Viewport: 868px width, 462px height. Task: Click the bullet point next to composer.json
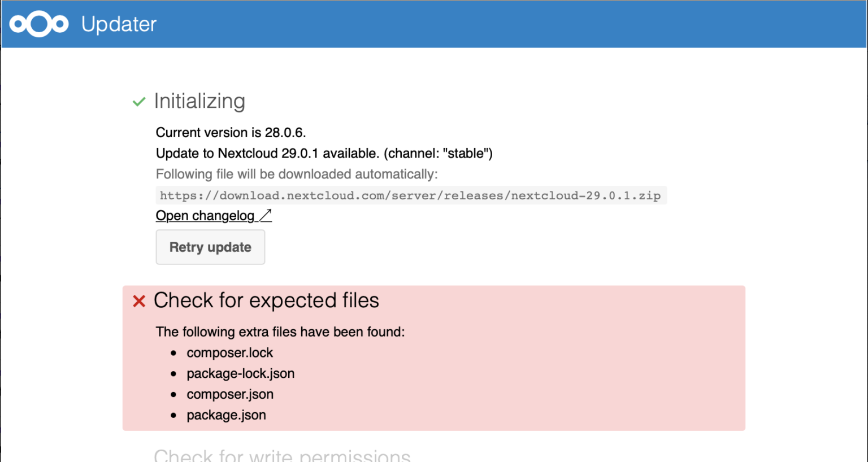pos(173,394)
